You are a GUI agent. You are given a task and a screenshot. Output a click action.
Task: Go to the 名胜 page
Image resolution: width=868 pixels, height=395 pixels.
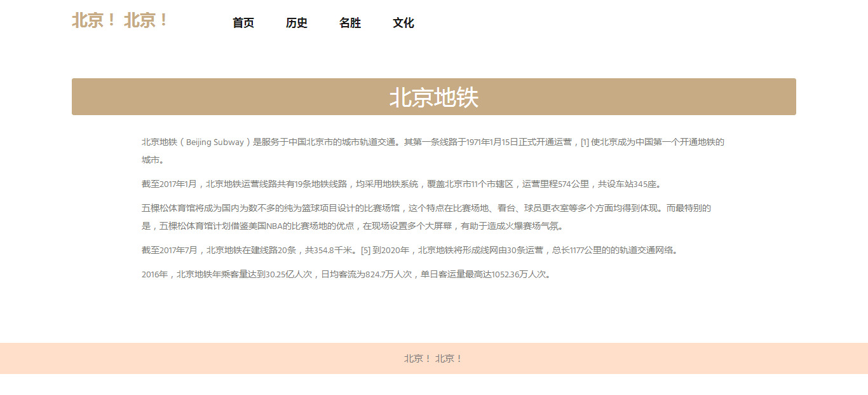pyautogui.click(x=350, y=23)
